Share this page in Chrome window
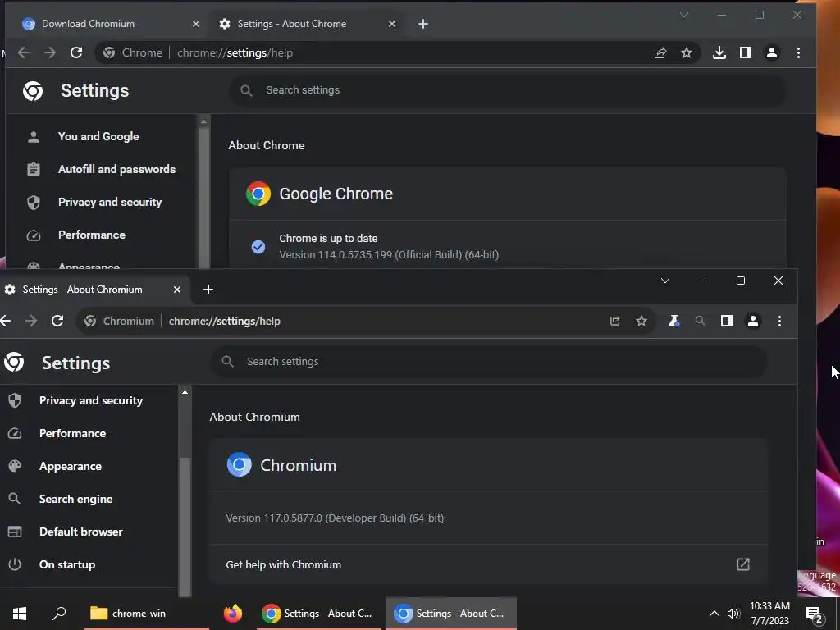The image size is (840, 630). 660,52
